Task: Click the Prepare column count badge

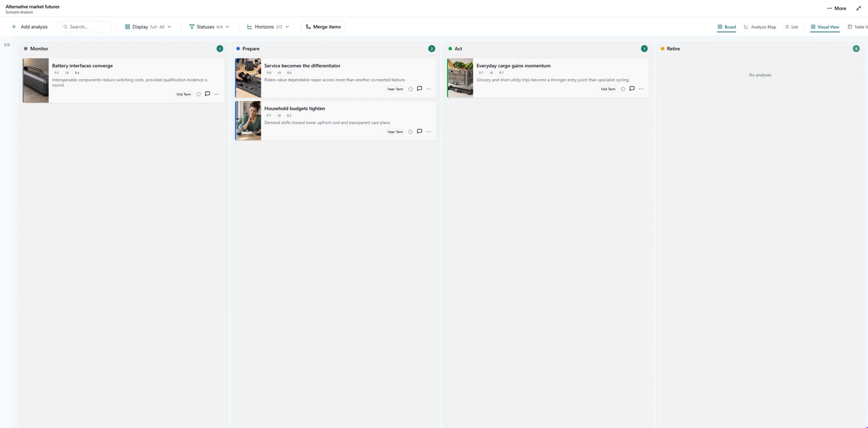Action: pyautogui.click(x=432, y=49)
